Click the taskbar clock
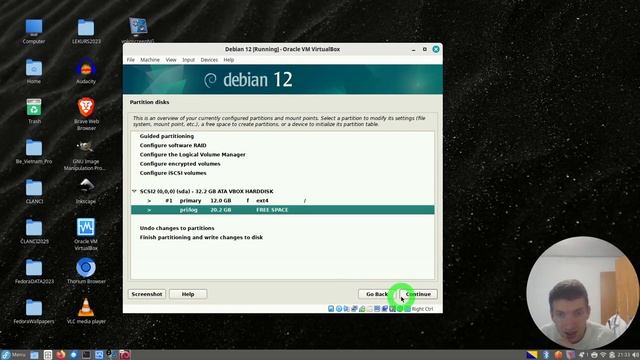Screen dimensions: 640x360 tap(623, 355)
